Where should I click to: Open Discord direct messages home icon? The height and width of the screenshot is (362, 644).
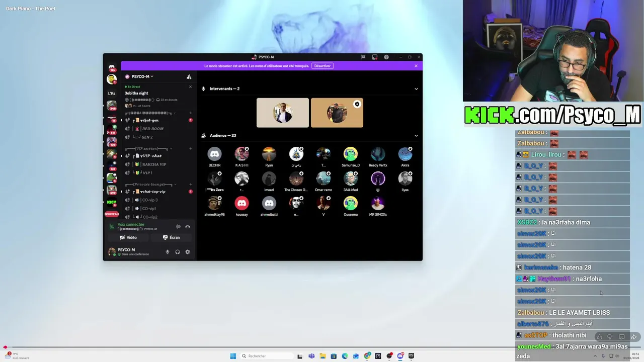click(x=112, y=68)
